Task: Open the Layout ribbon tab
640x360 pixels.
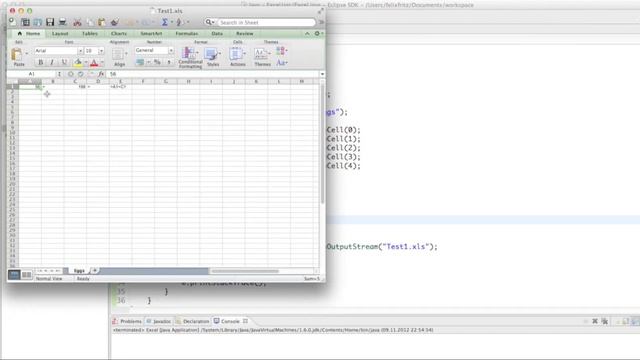Action: (60, 33)
